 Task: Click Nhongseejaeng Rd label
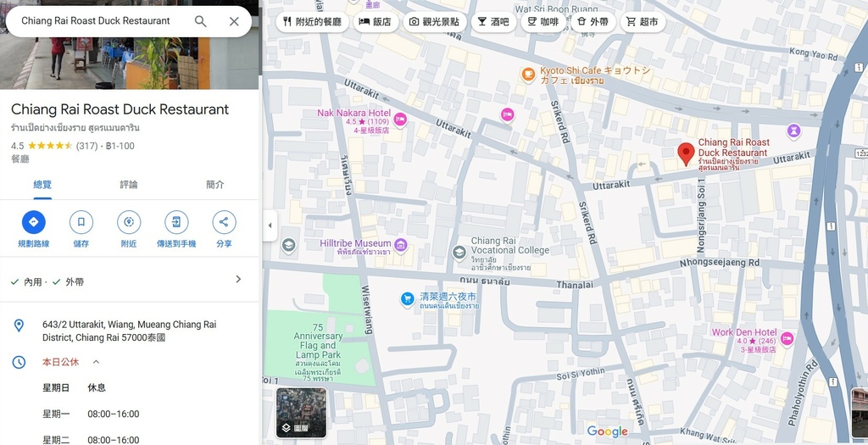[x=720, y=263]
